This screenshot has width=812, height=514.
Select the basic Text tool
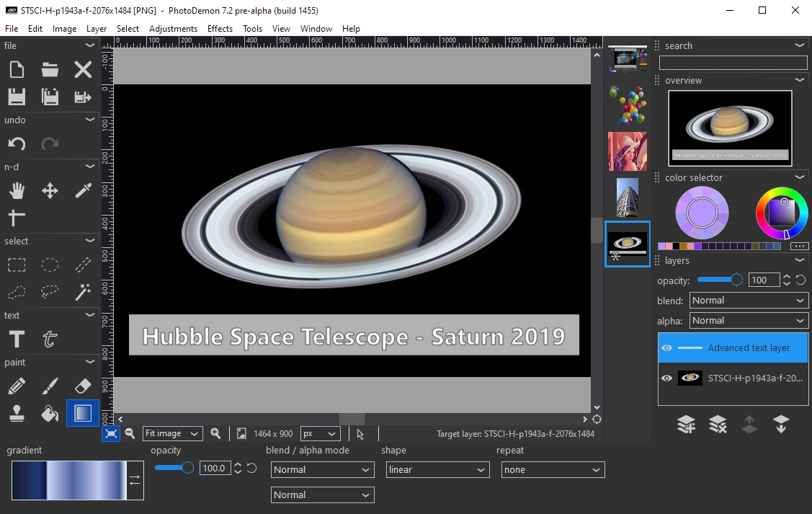(16, 339)
